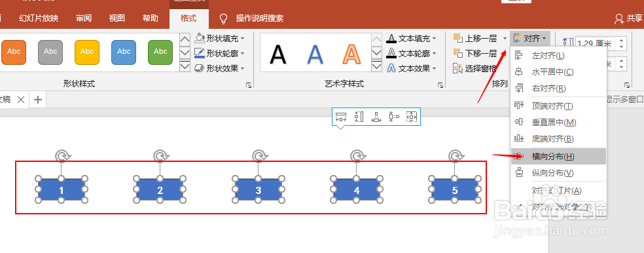Select 顶端对齐(T) menu item
Screen dimensions: 644x253
point(558,106)
